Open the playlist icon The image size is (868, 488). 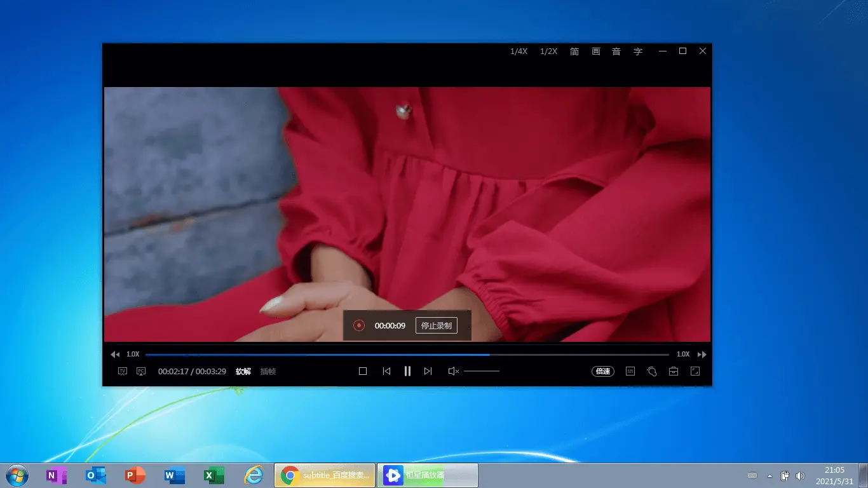point(630,371)
